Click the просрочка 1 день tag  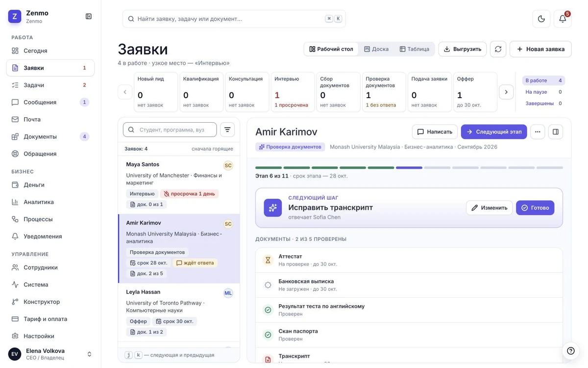point(189,194)
